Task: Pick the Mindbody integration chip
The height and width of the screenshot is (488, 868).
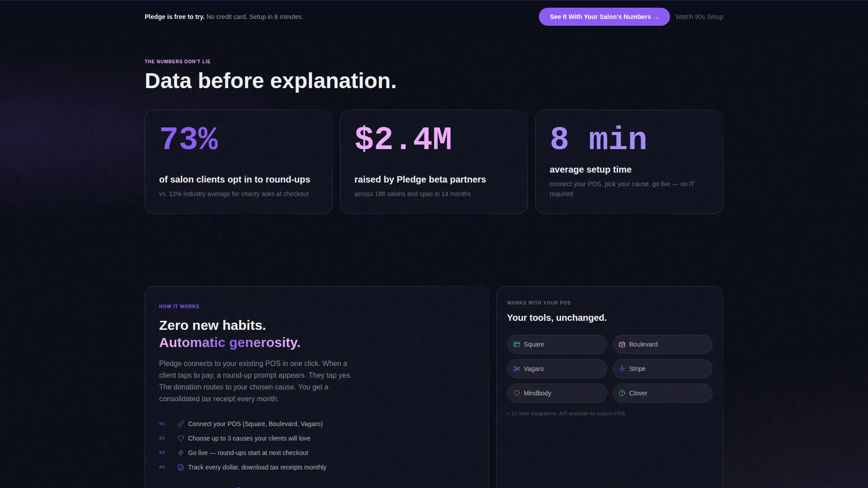Action: 557,393
